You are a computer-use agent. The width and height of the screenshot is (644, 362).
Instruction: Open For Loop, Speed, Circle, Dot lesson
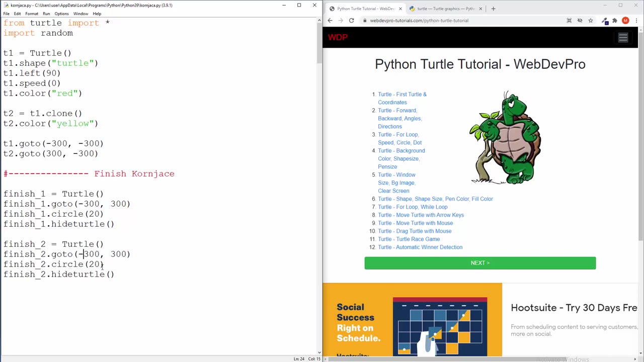(400, 138)
